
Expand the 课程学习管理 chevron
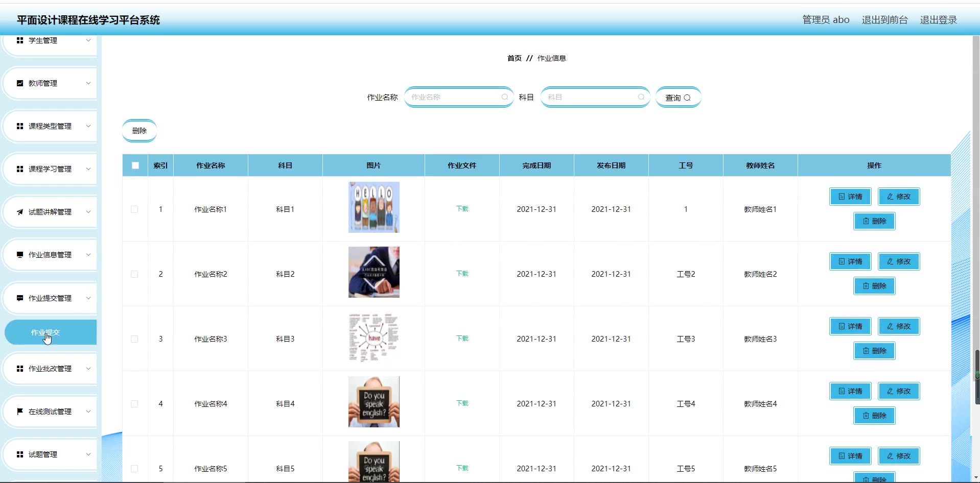click(88, 169)
